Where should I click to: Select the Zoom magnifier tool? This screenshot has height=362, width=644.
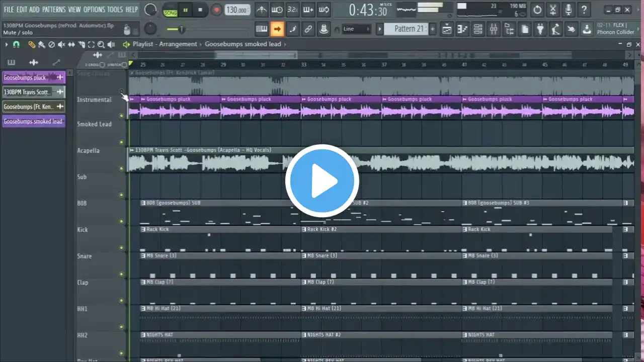pyautogui.click(x=101, y=44)
